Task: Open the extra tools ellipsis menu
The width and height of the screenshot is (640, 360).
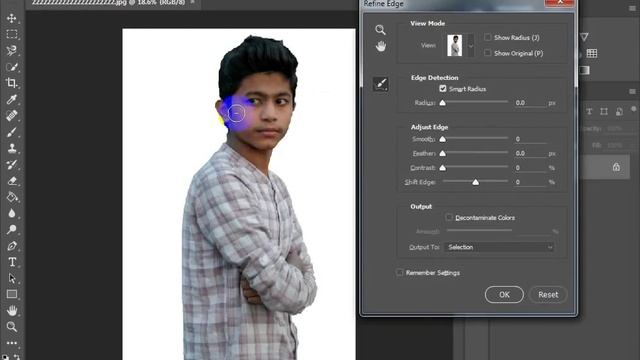Action: pos(11,343)
